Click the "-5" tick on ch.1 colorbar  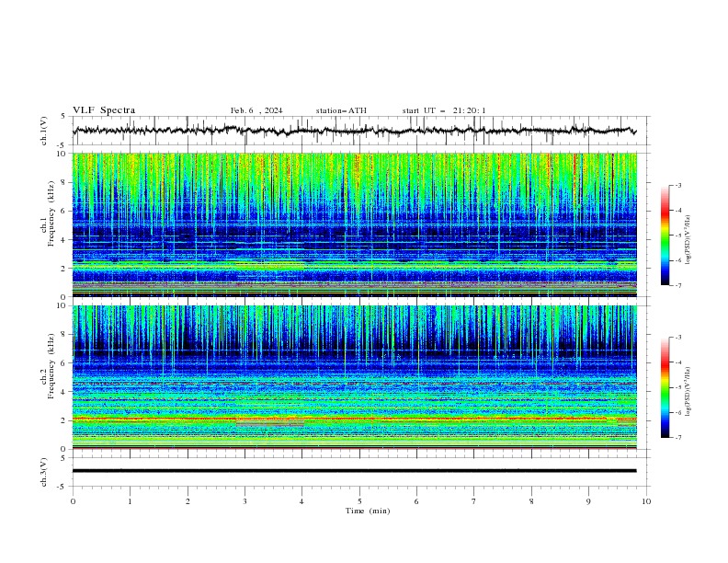click(677, 236)
